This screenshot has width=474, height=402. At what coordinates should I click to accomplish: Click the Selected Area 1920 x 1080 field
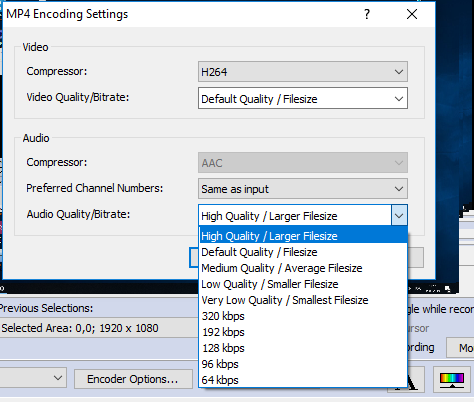tap(99, 328)
